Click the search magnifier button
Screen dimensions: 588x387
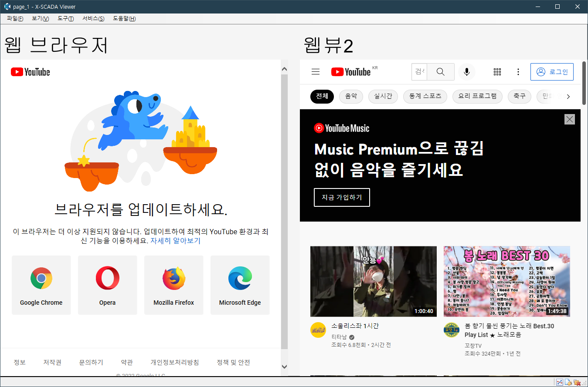[441, 72]
